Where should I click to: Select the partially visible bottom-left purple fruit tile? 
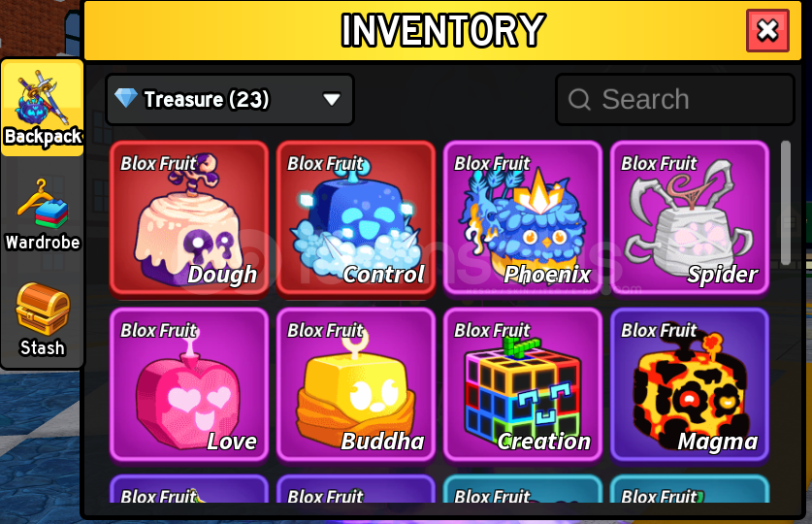click(189, 489)
